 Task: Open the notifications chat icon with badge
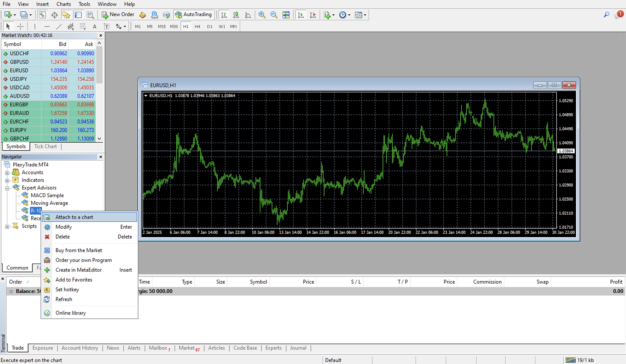[619, 15]
